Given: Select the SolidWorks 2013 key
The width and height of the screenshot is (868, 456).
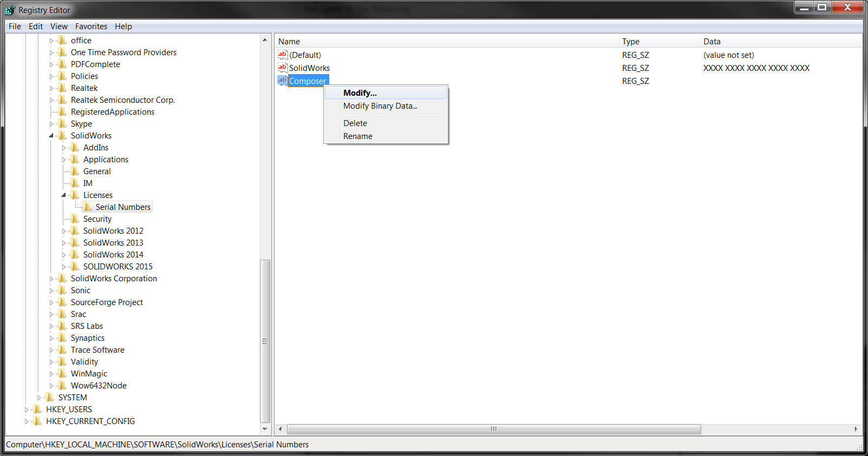Looking at the screenshot, I should pos(113,243).
